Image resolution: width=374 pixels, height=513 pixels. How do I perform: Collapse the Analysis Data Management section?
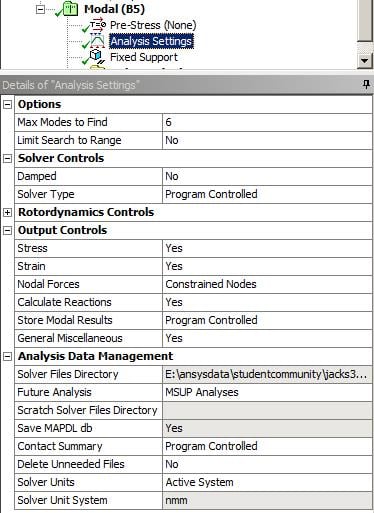(7, 356)
